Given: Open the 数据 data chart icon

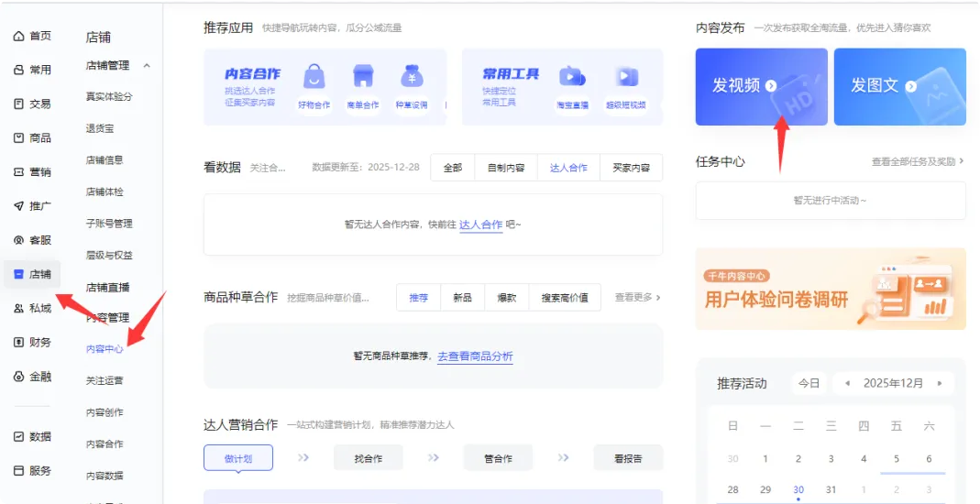Looking at the screenshot, I should coord(18,436).
